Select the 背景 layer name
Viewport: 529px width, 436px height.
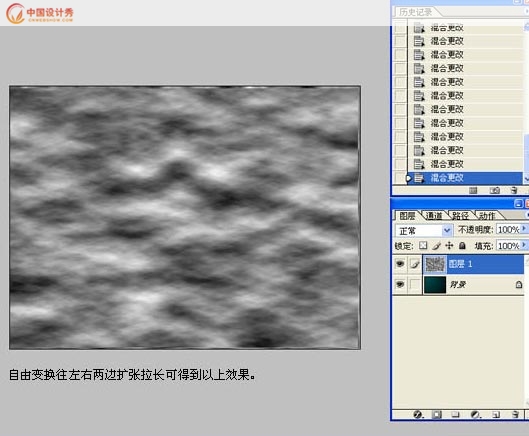(x=457, y=284)
